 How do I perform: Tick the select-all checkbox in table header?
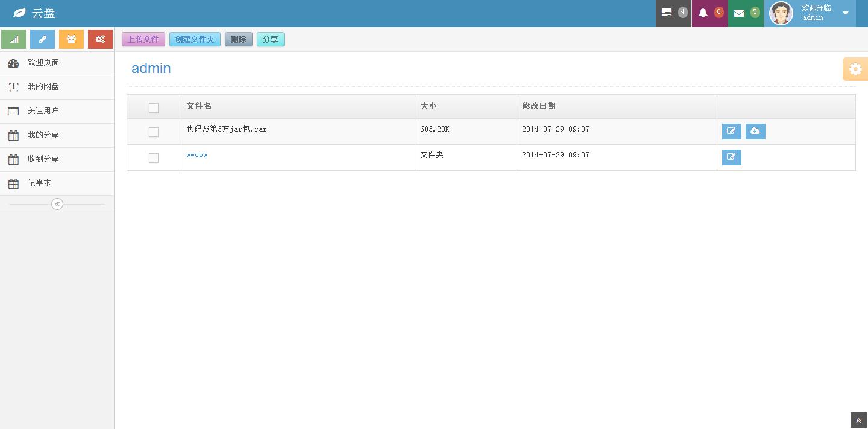click(x=154, y=108)
